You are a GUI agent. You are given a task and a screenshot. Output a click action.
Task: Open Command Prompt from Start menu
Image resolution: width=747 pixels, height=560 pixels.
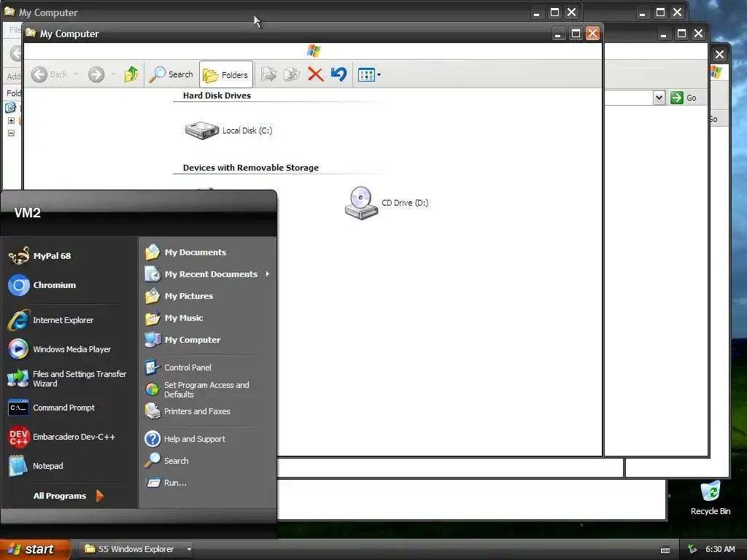click(x=69, y=408)
